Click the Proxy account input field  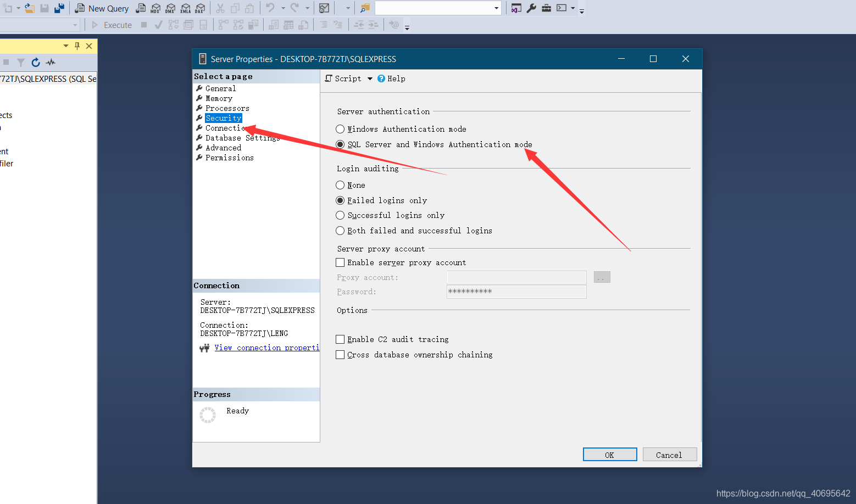click(516, 277)
